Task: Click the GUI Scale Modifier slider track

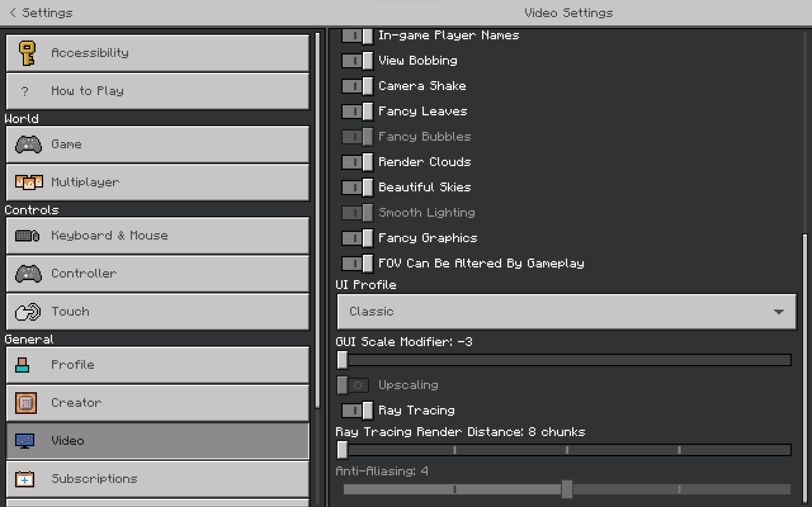Action: (567, 360)
